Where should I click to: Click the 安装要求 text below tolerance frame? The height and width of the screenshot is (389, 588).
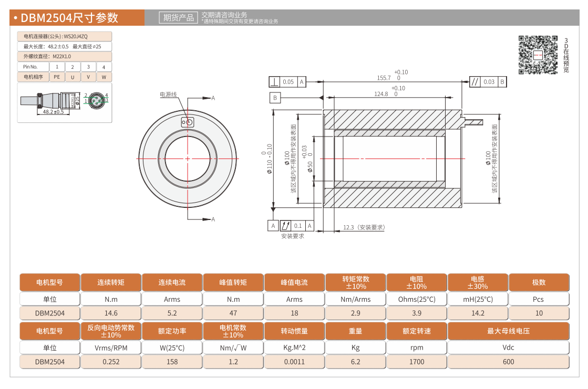pyautogui.click(x=293, y=236)
